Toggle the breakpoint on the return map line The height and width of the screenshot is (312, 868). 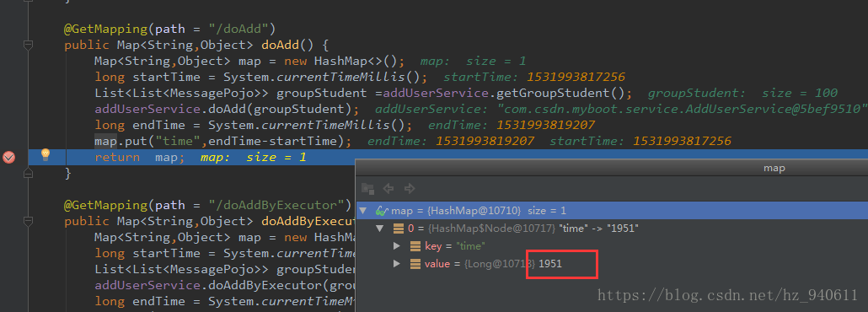[x=9, y=158]
